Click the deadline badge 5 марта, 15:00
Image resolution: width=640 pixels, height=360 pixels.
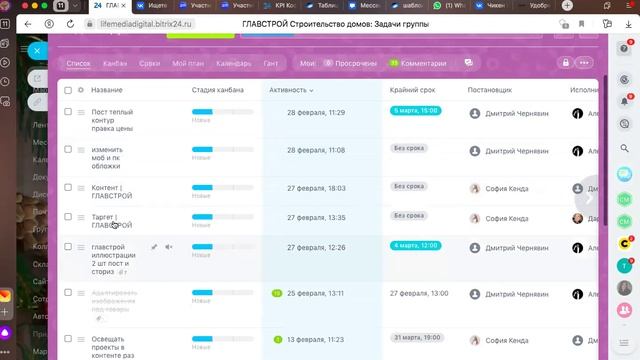(416, 111)
